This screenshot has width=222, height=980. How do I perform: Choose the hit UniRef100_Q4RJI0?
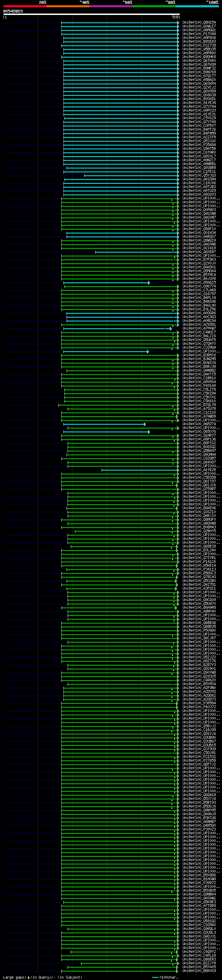click(x=199, y=516)
